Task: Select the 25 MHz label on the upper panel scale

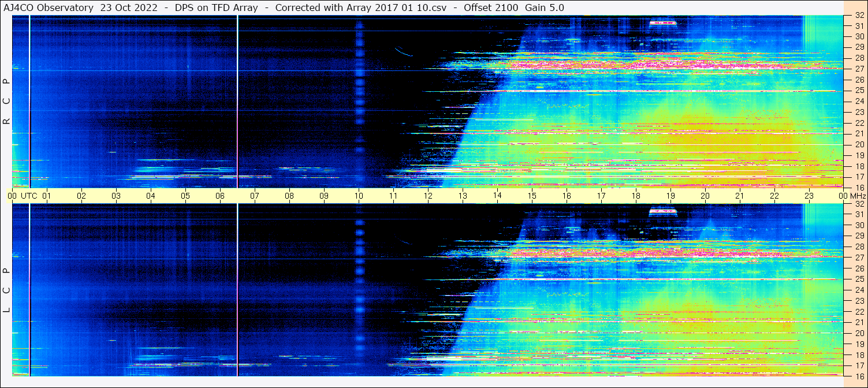Action: point(859,91)
